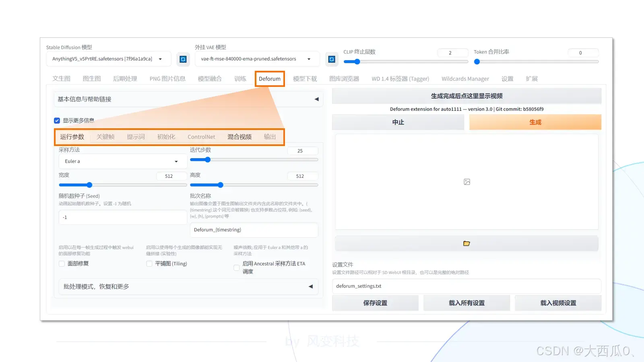Viewport: 644px width, 362px height.
Task: Switch to the 文生图 tab
Action: 62,79
